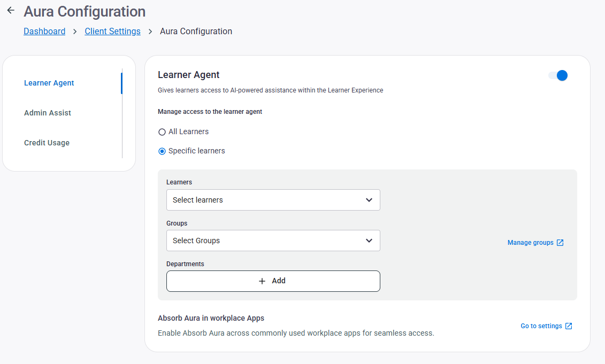Click the Add departments button
This screenshot has width=605, height=364.
[273, 281]
